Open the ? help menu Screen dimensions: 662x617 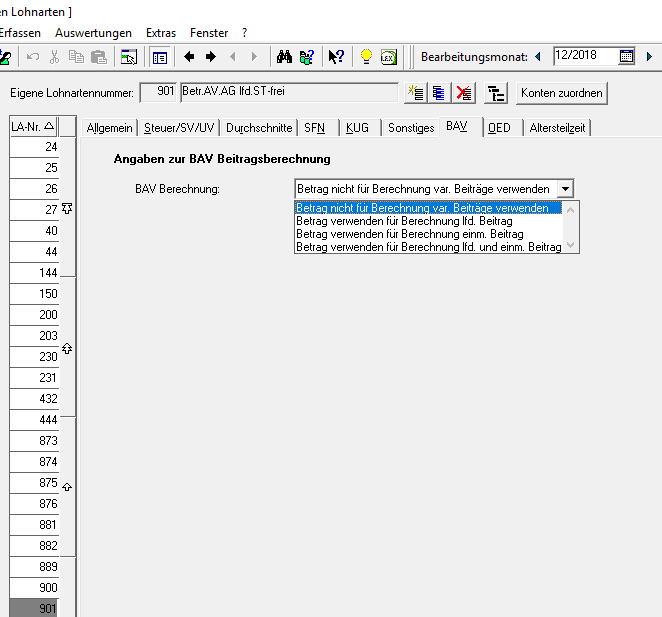pyautogui.click(x=244, y=33)
